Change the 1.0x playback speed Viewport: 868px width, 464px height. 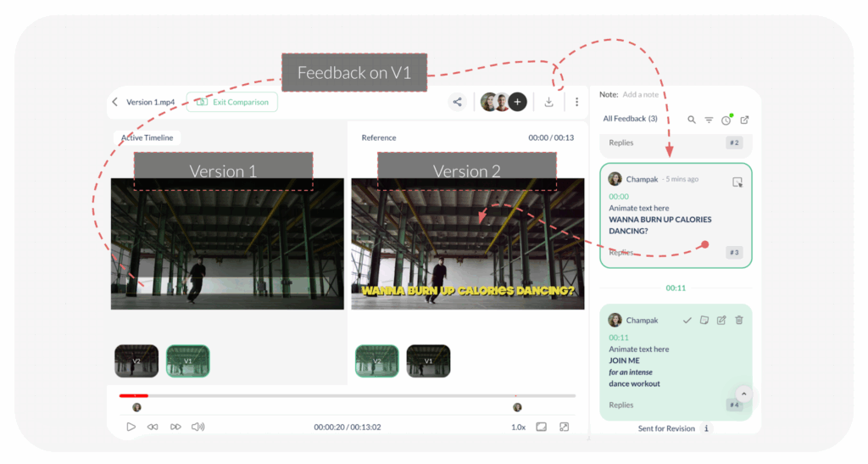[518, 428]
